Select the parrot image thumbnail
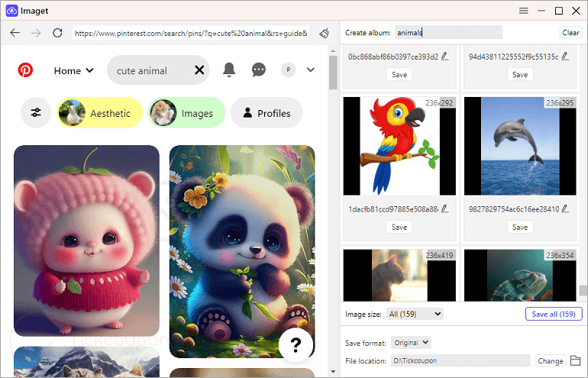 399,147
